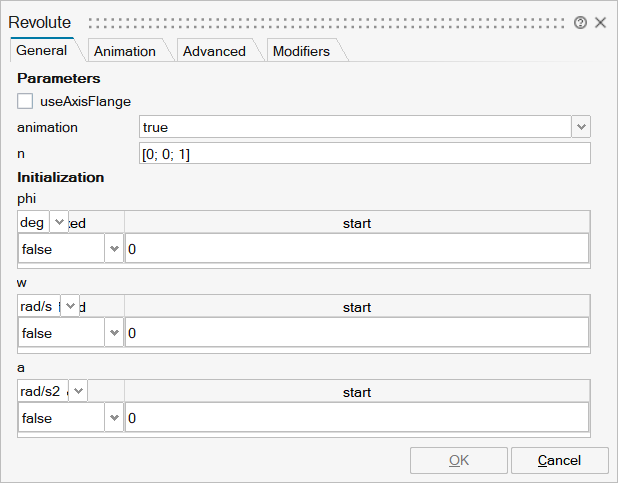This screenshot has height=483, width=618.
Task: Expand the phi fixed false dropdown
Action: pyautogui.click(x=113, y=249)
